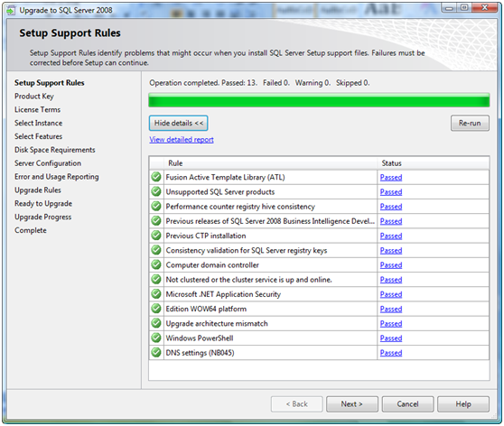504x426 pixels.
Task: Click green check icon for Windows PowerShell
Action: [156, 338]
